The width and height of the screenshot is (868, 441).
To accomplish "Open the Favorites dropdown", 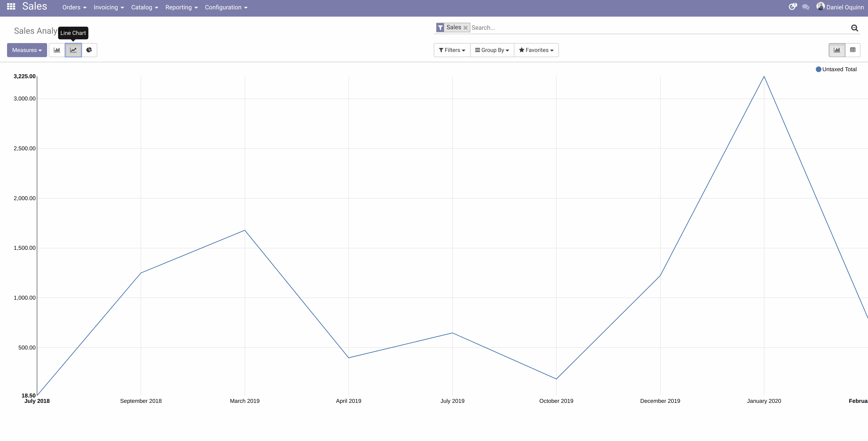I will 536,50.
